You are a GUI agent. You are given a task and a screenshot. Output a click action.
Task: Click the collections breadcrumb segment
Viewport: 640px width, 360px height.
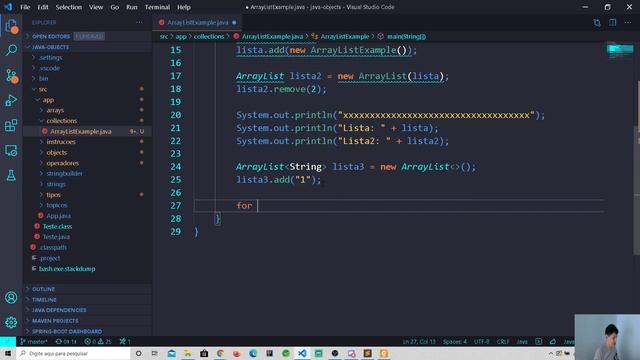click(209, 36)
